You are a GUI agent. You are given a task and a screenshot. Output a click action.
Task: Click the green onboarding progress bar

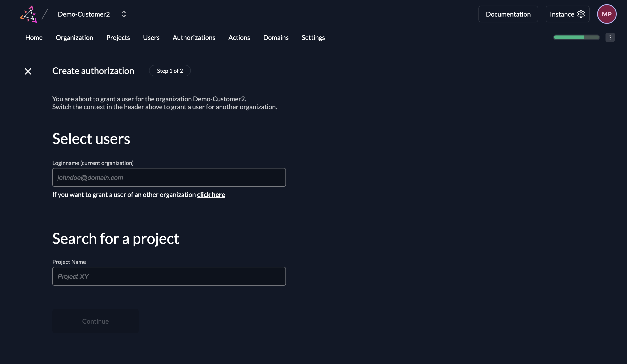click(576, 38)
